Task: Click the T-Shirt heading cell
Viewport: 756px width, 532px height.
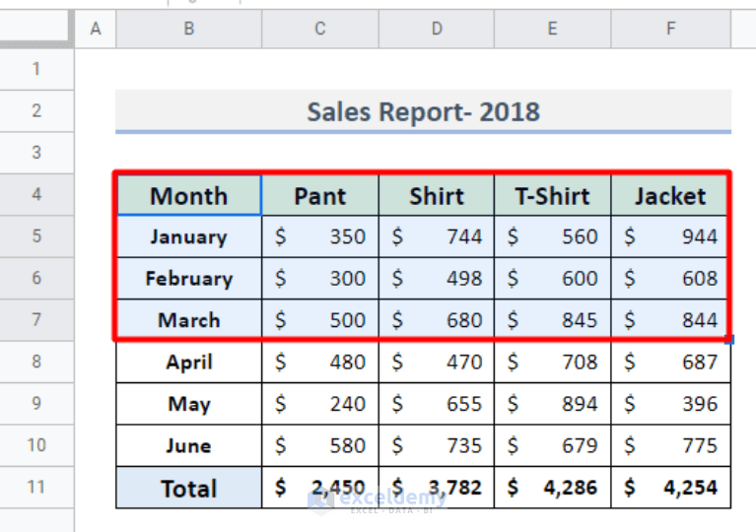Action: (x=553, y=195)
